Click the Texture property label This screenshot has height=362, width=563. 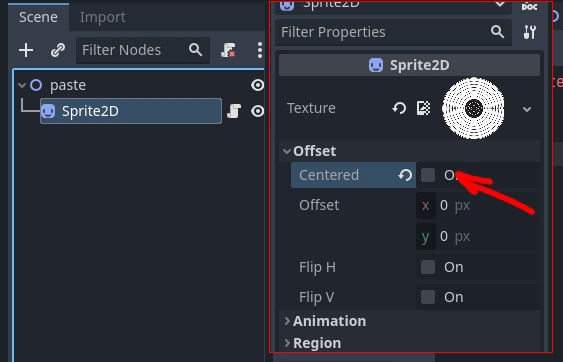click(311, 108)
